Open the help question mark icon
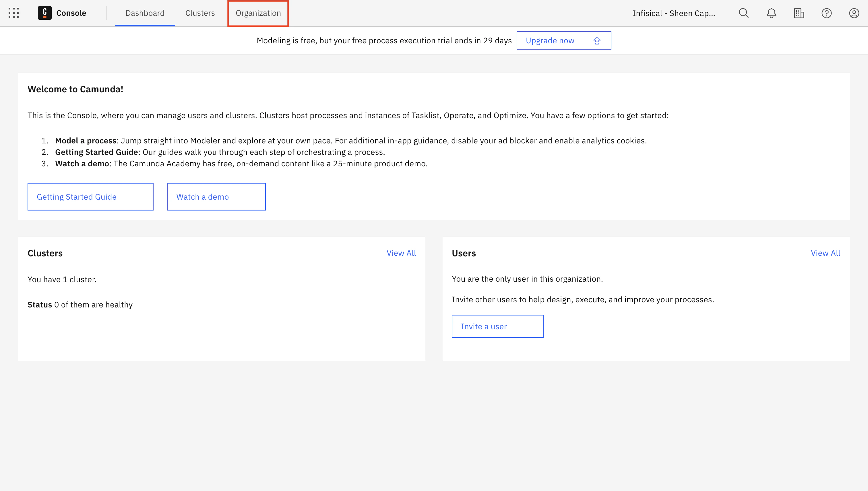The width and height of the screenshot is (868, 491). pos(826,13)
